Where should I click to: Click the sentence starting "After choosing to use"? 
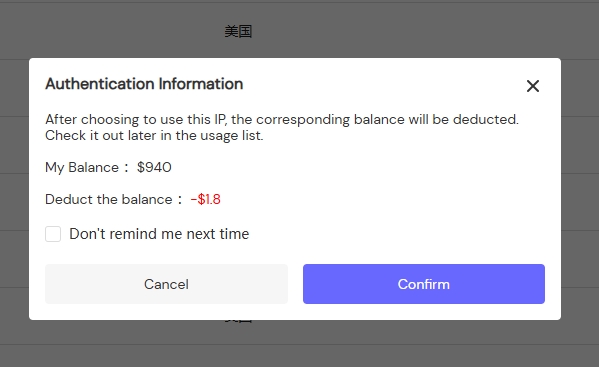tap(282, 120)
